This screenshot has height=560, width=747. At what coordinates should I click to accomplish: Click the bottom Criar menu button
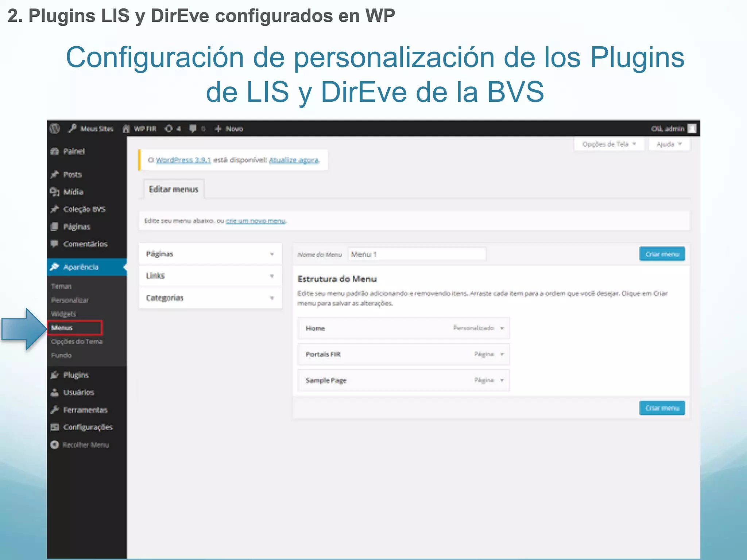[x=662, y=408]
